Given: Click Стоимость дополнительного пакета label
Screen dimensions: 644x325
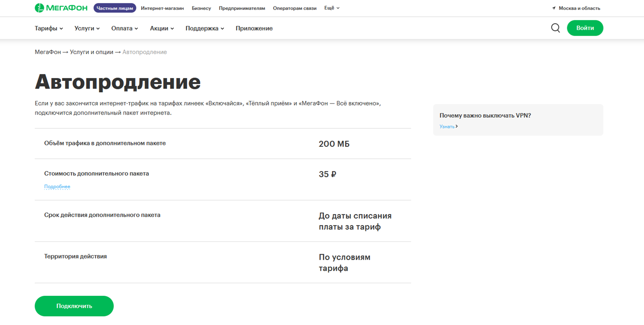Looking at the screenshot, I should coord(97,174).
